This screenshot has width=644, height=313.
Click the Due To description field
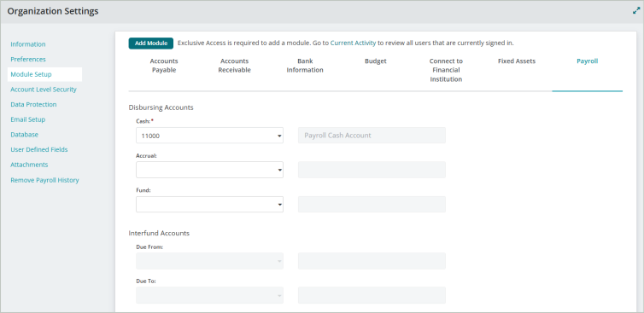tap(372, 295)
